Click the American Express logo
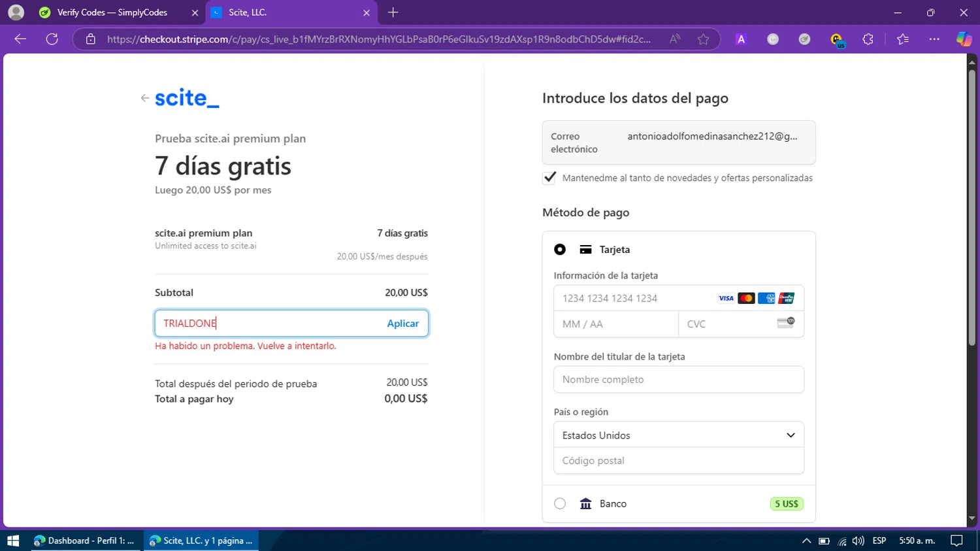 point(766,298)
